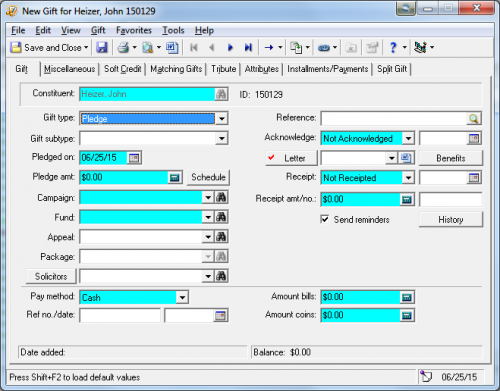This screenshot has height=391, width=500.
Task: Open calendar icon beside Acknowledge date field
Action: coord(474,138)
